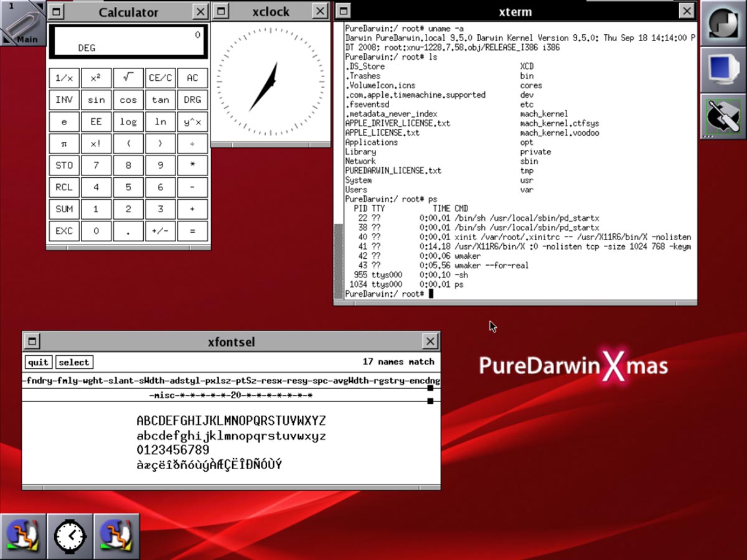
Task: Toggle the INV inverse key on Calculator
Action: click(x=64, y=100)
